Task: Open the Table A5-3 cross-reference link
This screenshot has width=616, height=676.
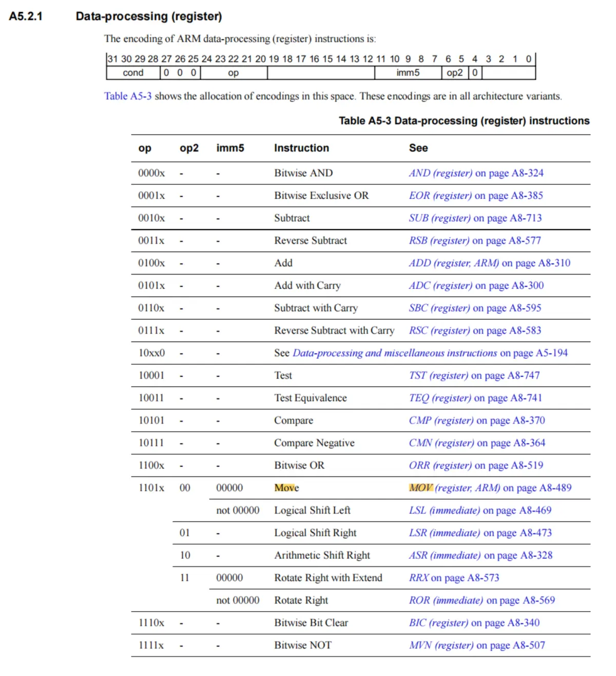Action: (128, 96)
